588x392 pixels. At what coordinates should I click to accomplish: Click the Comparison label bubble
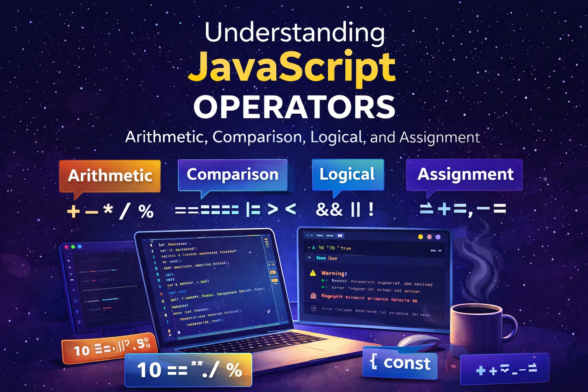pos(232,175)
